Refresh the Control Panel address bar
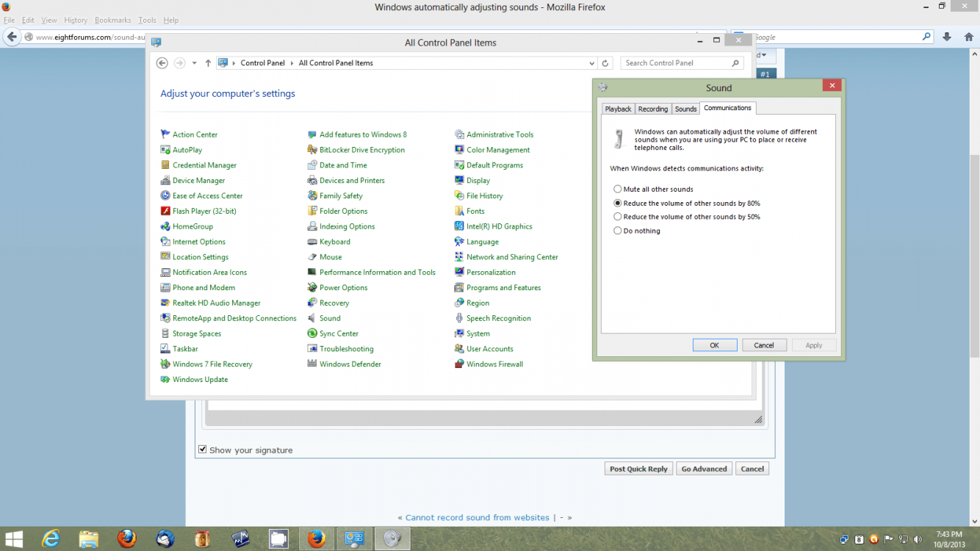The image size is (980, 551). (605, 63)
